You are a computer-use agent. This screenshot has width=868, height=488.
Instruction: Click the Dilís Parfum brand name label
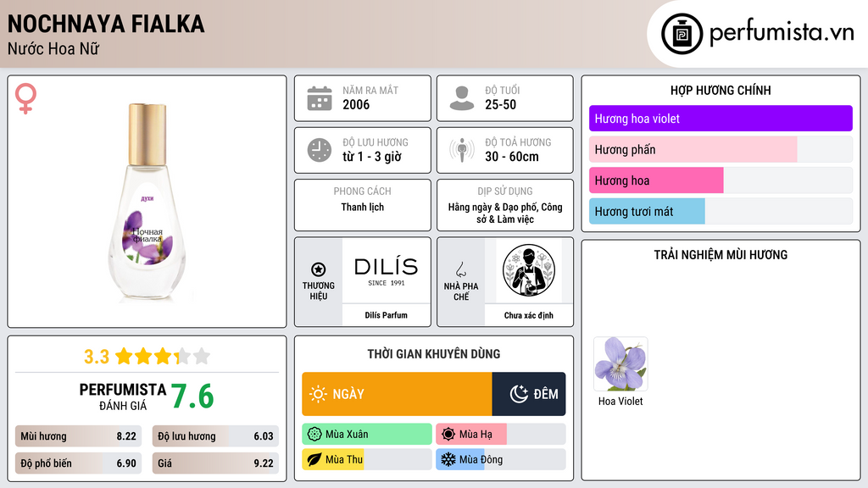(386, 315)
